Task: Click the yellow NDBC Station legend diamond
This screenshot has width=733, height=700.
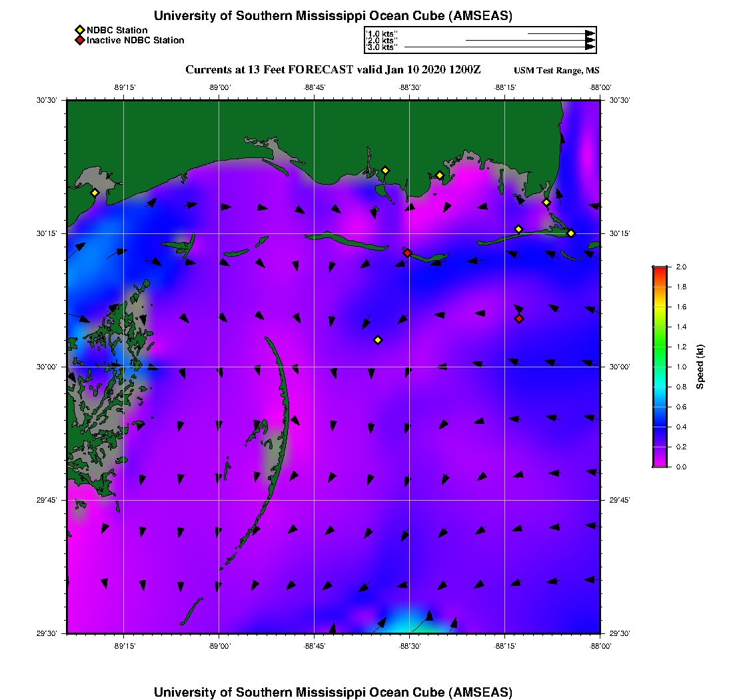Action: click(79, 30)
